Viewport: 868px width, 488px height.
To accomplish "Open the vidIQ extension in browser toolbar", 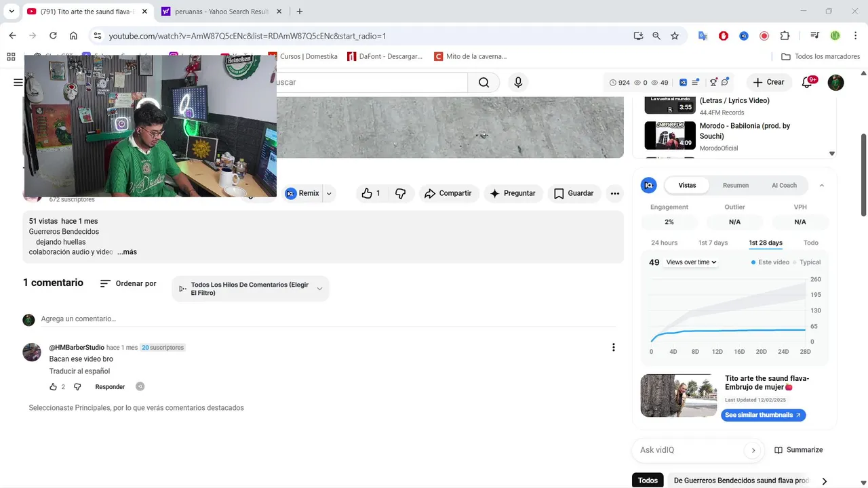I will coord(744,36).
